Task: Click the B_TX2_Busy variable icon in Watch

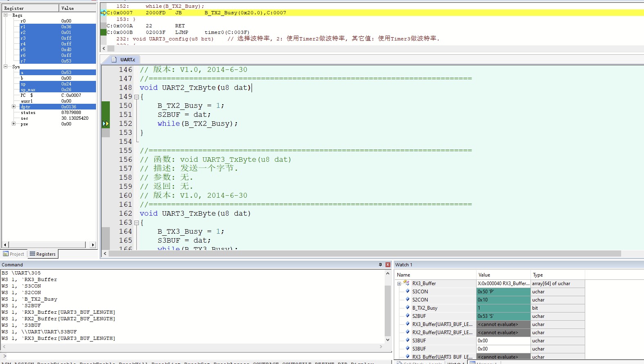Action: 407,308
